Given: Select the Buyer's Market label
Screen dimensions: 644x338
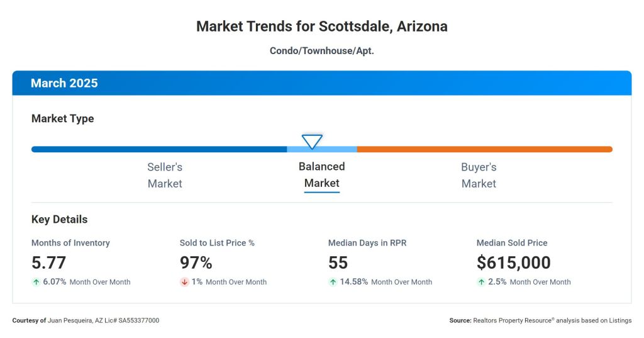Looking at the screenshot, I should pos(479,175).
